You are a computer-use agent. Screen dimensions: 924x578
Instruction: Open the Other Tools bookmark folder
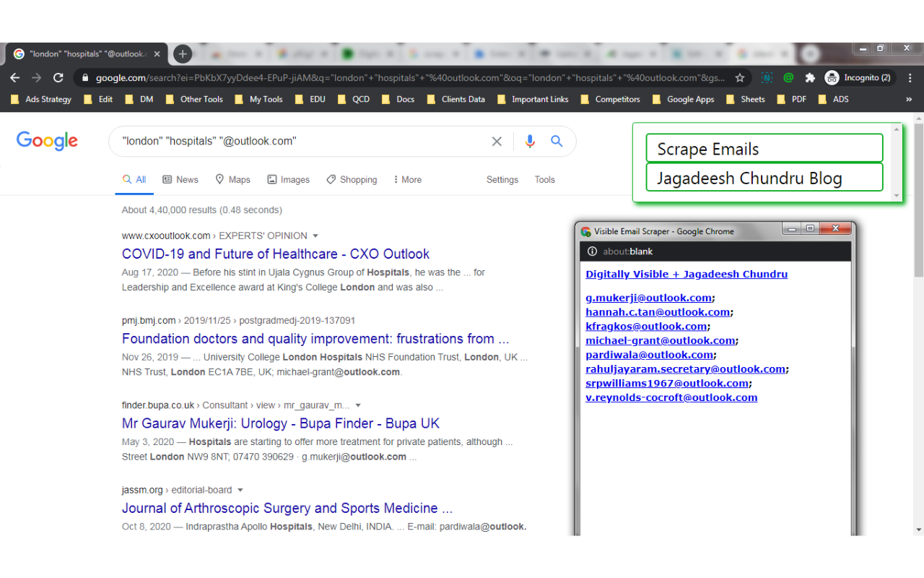pyautogui.click(x=194, y=99)
